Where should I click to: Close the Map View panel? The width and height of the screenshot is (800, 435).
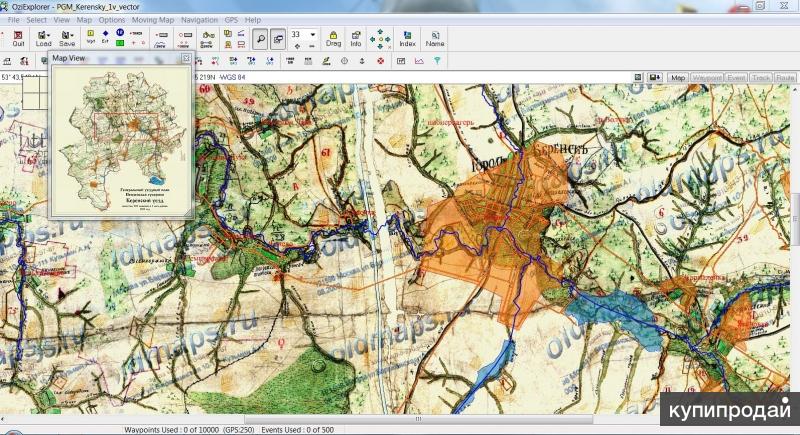(186, 58)
